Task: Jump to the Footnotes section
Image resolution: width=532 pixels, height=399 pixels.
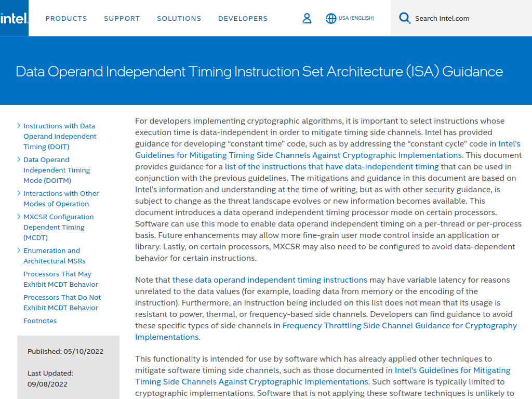Action: 40,321
